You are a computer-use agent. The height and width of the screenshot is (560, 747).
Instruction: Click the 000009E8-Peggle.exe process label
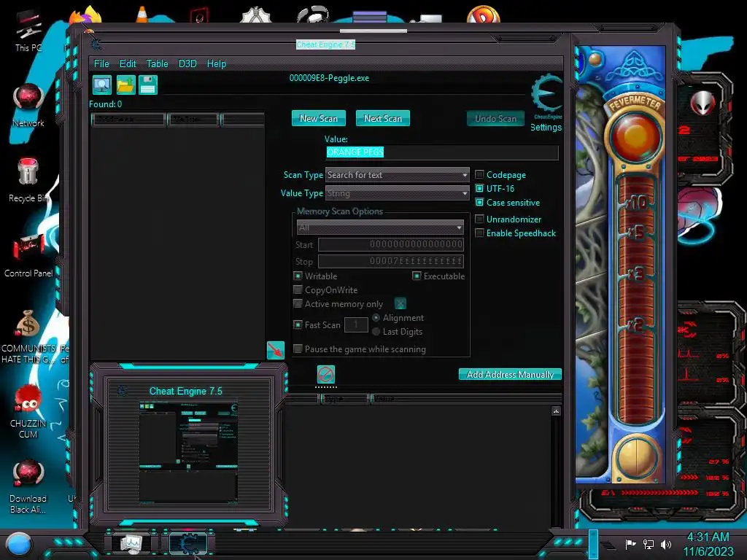329,78
